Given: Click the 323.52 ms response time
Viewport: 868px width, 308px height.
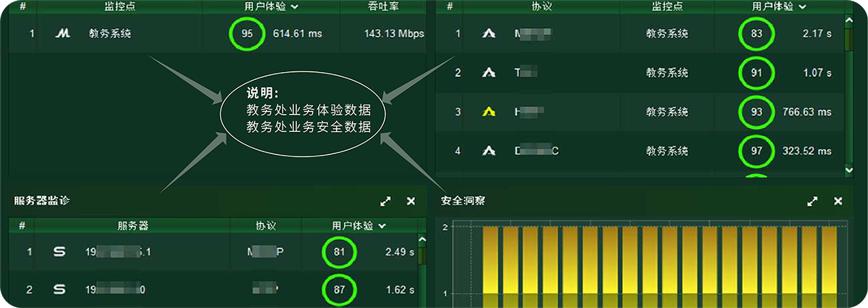Looking at the screenshot, I should [807, 152].
